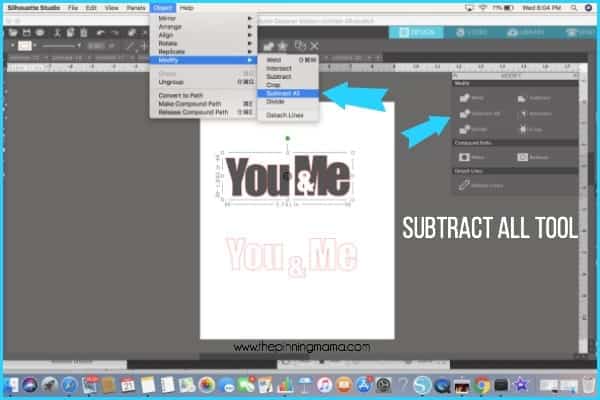Click the Detach Lines icon in panel

(465, 185)
